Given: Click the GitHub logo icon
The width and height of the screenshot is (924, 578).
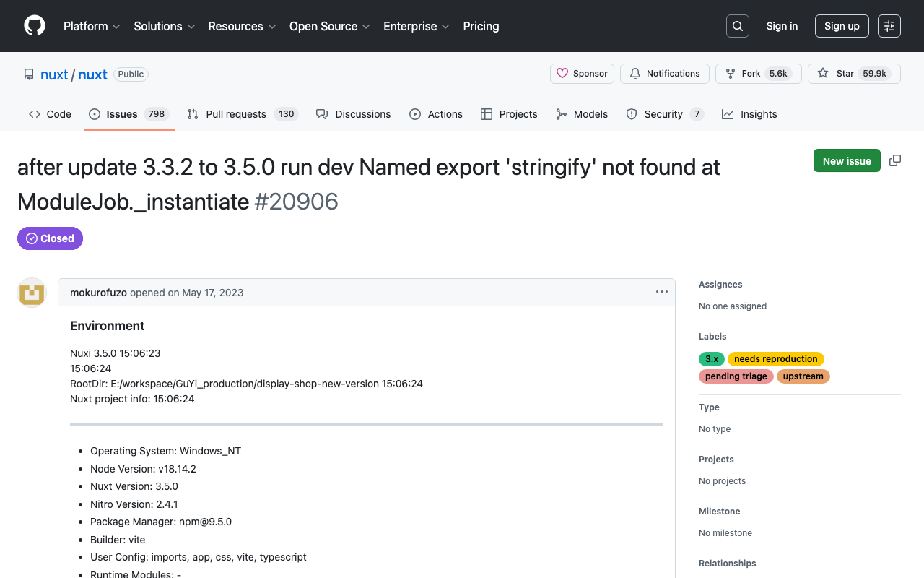Looking at the screenshot, I should 34,25.
